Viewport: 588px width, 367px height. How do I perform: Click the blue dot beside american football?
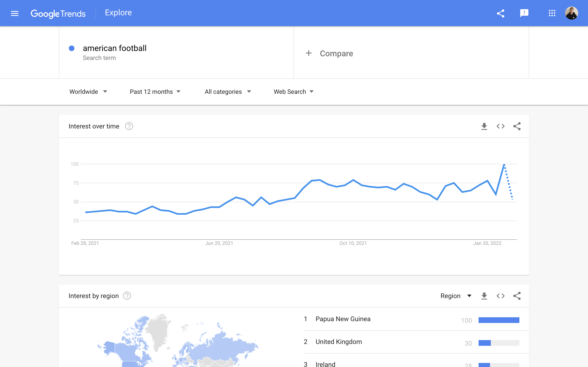pyautogui.click(x=72, y=49)
